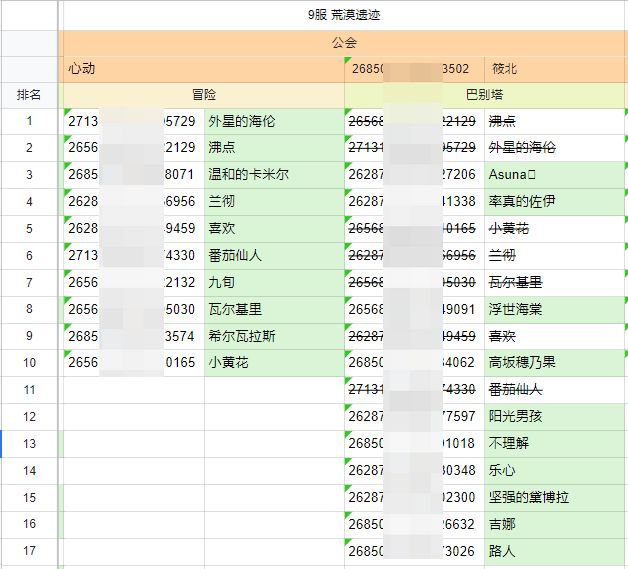Screen dimensions: 628x569
Task: Click the ID cell ending in 4062
Action: coord(414,363)
